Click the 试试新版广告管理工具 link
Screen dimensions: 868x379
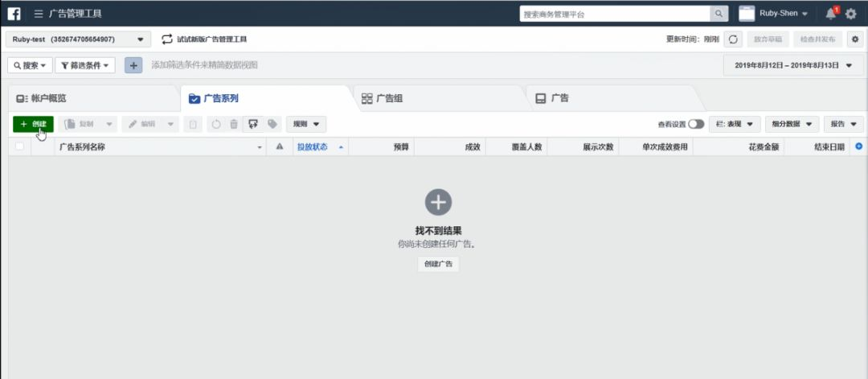212,39
